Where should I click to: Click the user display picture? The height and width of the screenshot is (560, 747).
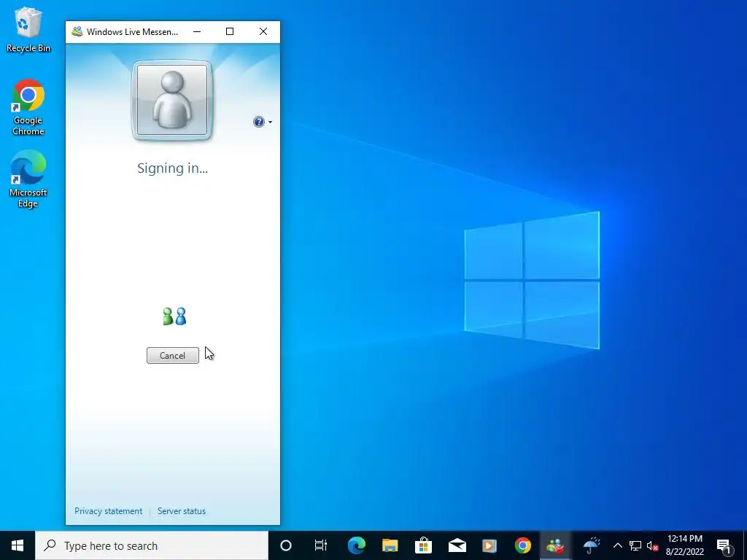172,101
